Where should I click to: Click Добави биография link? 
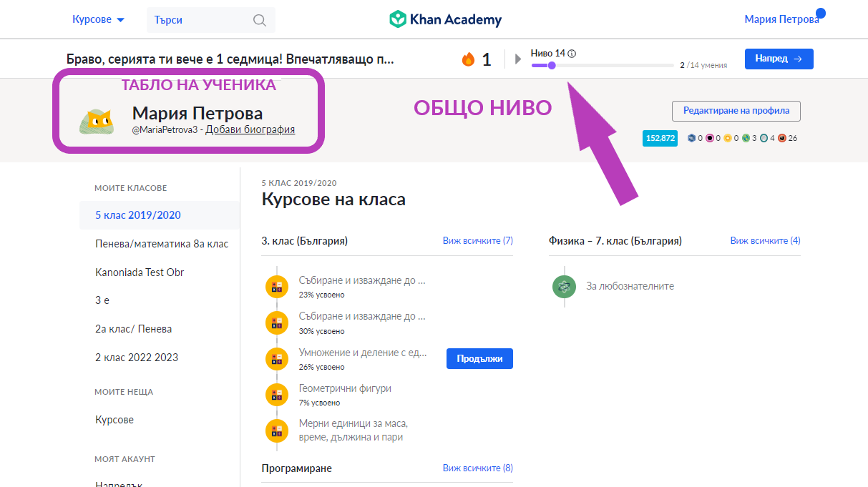coord(250,129)
